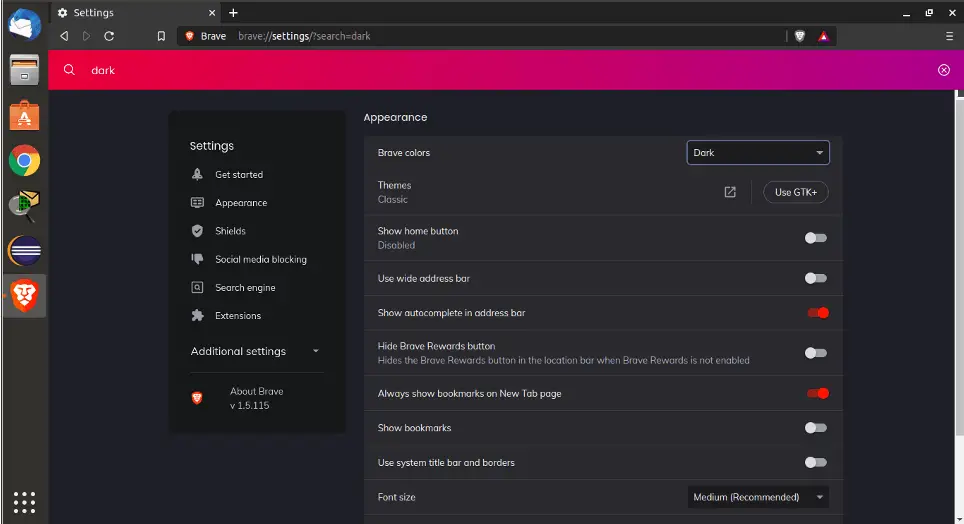Image resolution: width=964 pixels, height=524 pixels.
Task: Open Ubuntu Software from the dock
Action: pyautogui.click(x=25, y=115)
